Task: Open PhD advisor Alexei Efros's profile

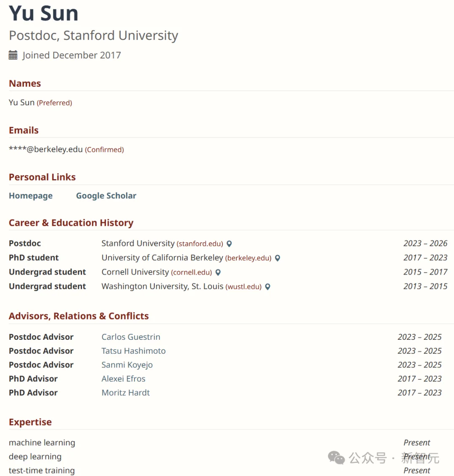Action: point(123,378)
